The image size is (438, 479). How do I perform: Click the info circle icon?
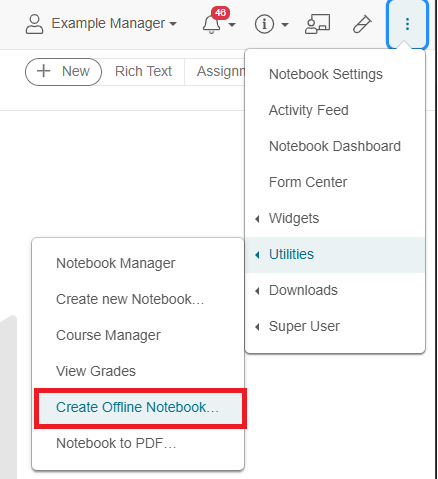(264, 24)
